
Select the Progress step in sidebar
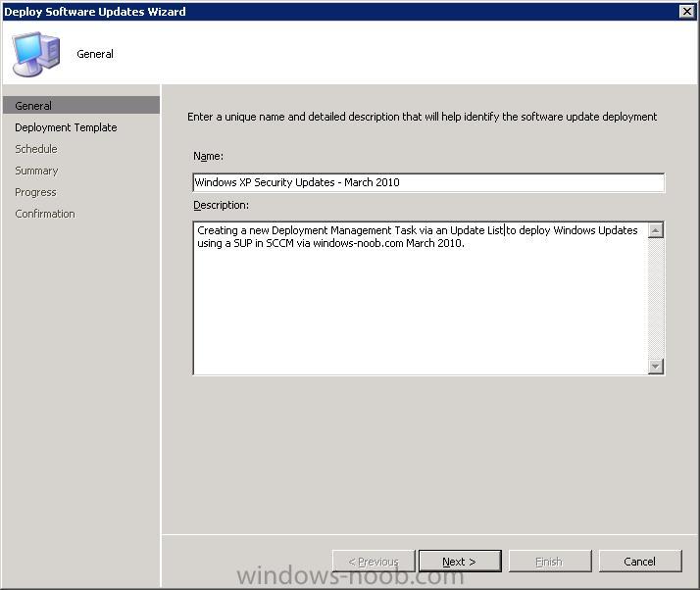[x=35, y=192]
